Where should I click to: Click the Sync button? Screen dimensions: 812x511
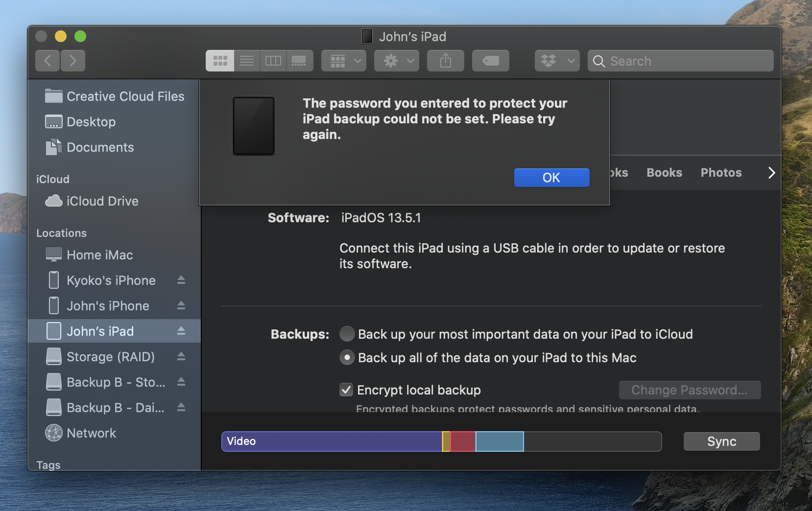(x=721, y=441)
